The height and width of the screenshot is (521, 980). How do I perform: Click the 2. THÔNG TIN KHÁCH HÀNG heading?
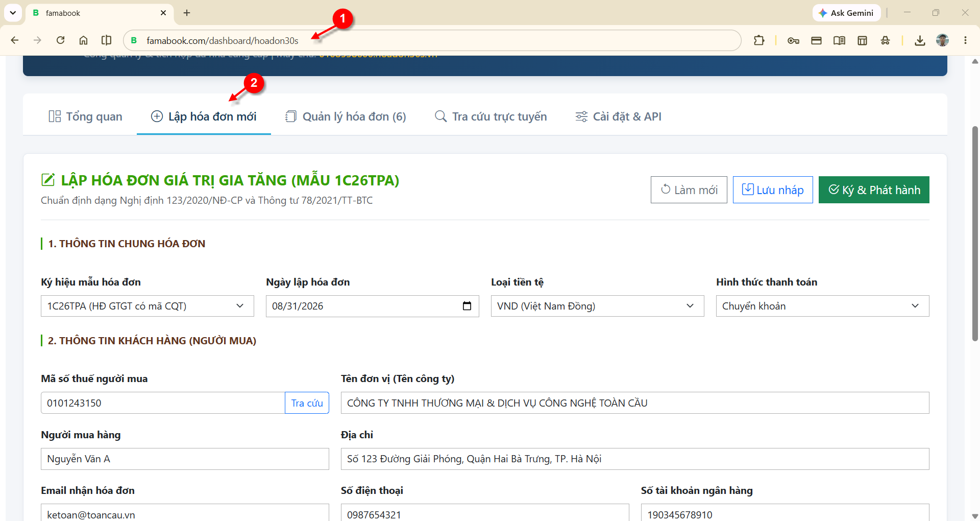[x=152, y=341]
